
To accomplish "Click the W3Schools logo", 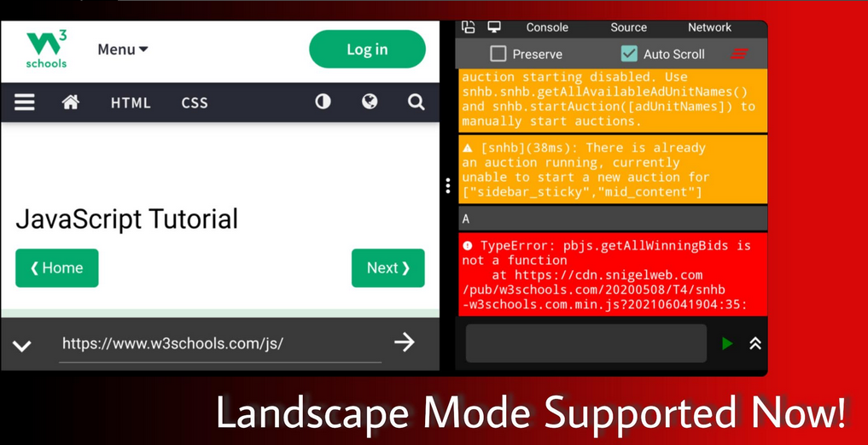I will tap(47, 50).
